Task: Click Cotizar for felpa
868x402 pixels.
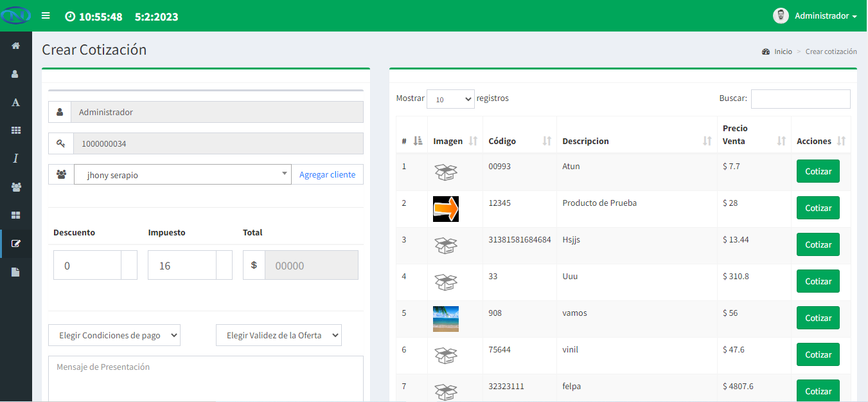Action: point(818,390)
